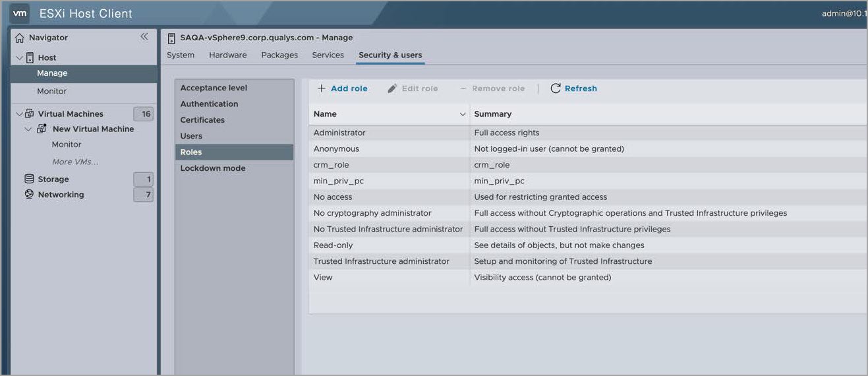Collapse the Navigator panel with double chevron

(144, 37)
